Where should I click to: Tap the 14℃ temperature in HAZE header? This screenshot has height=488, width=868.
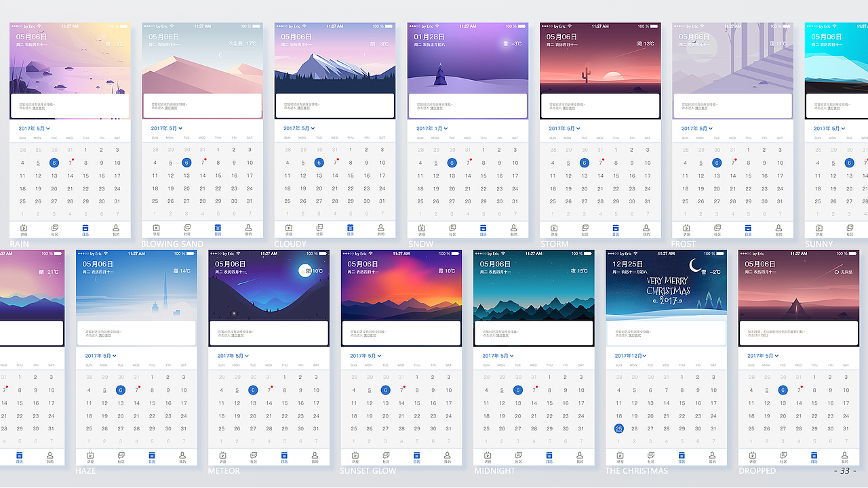[185, 271]
